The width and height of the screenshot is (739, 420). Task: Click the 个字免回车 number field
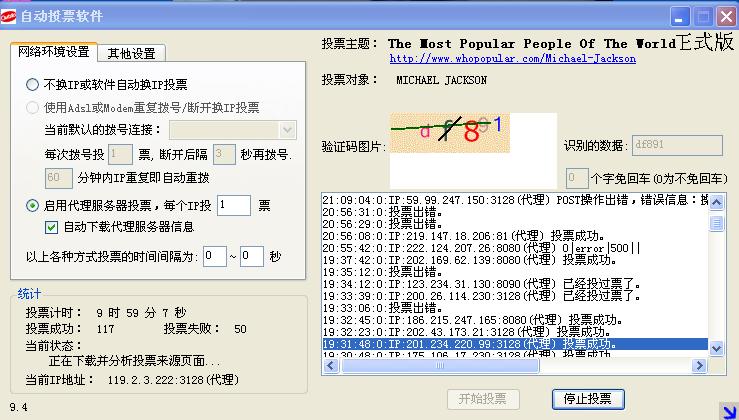tap(577, 178)
